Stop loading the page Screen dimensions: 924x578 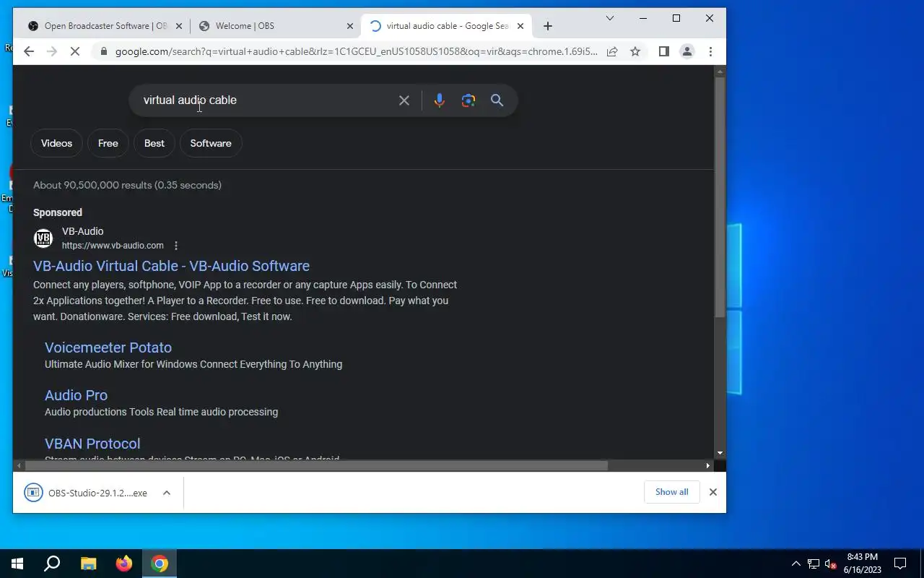76,51
